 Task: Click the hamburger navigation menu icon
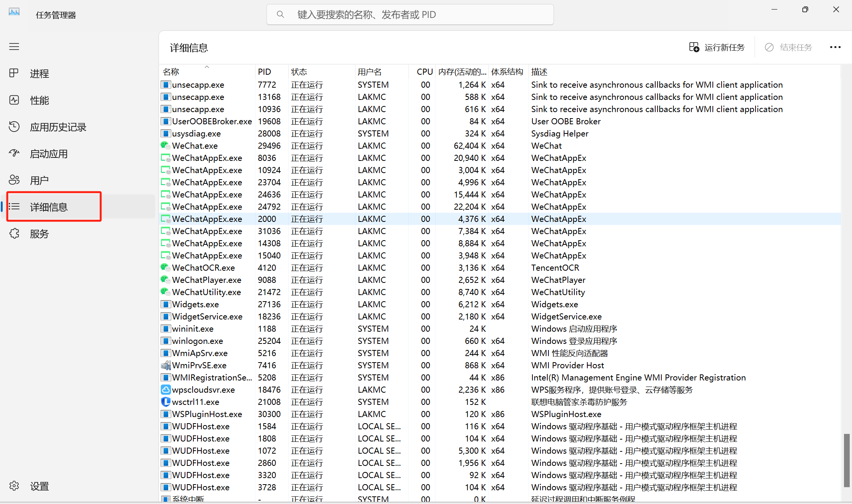(x=14, y=47)
